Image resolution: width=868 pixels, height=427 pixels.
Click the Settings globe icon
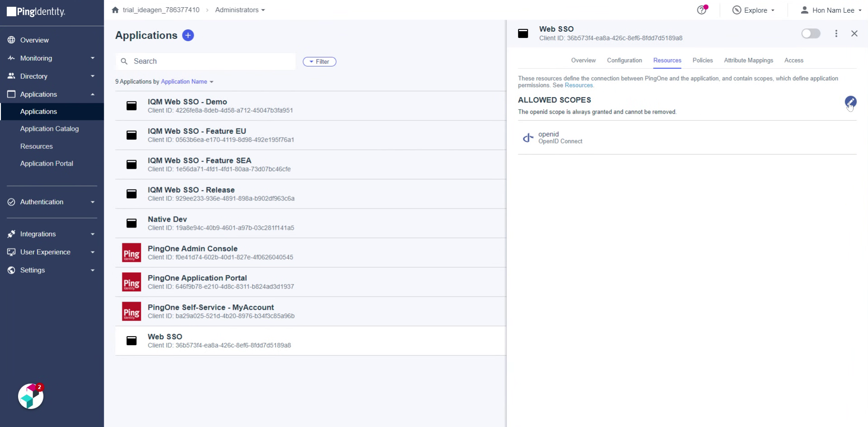coord(11,270)
